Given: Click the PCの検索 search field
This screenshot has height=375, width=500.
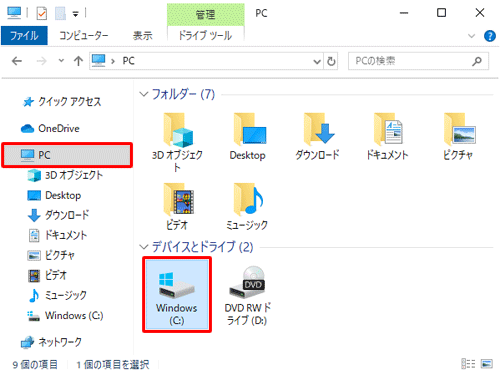Looking at the screenshot, I should click(418, 61).
